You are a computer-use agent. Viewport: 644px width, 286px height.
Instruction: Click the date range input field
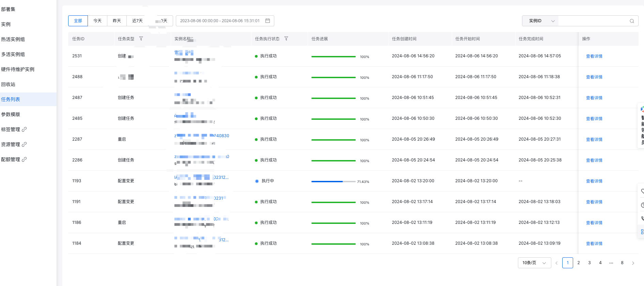pos(225,21)
